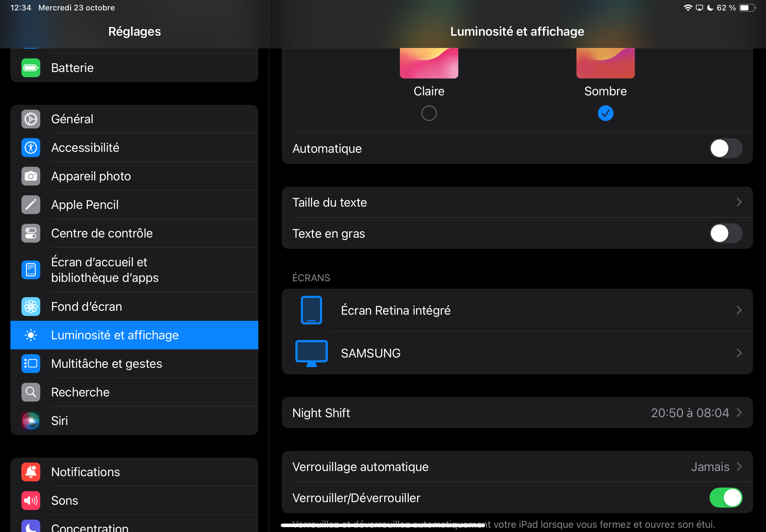This screenshot has height=532, width=766.
Task: Tap the Centre de contrôle icon
Action: (31, 233)
